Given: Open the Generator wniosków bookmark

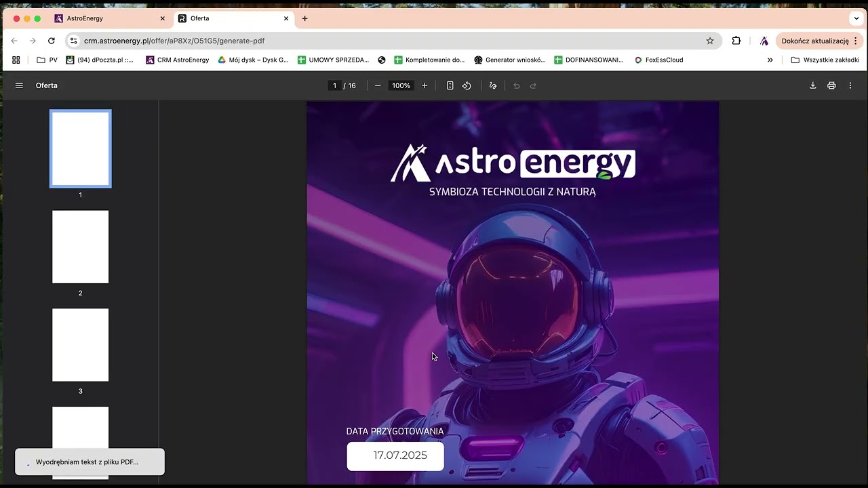Looking at the screenshot, I should pos(510,60).
